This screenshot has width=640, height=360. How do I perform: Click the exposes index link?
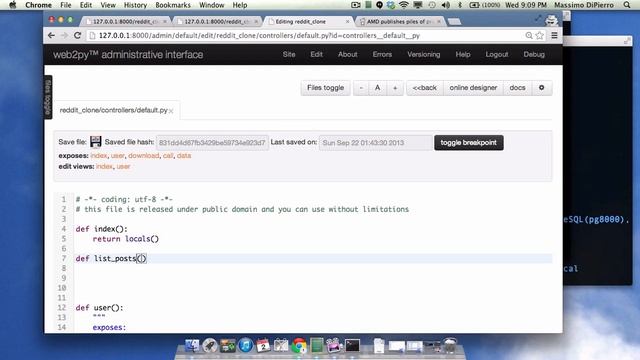click(99, 156)
